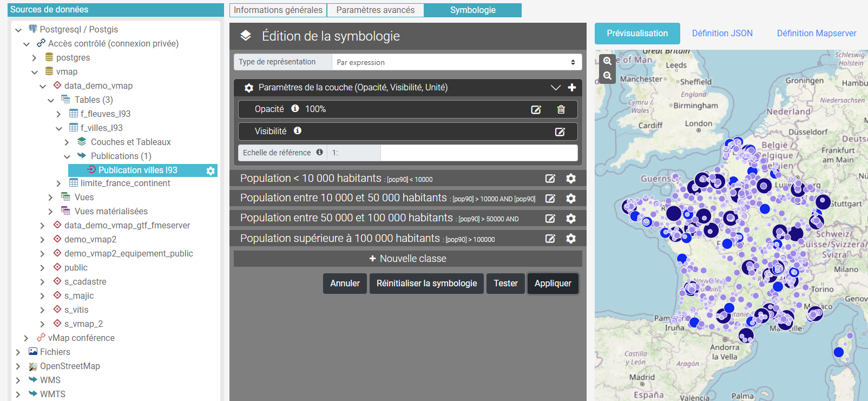Click the Echelle de référence input field
This screenshot has height=401, width=868.
click(479, 153)
